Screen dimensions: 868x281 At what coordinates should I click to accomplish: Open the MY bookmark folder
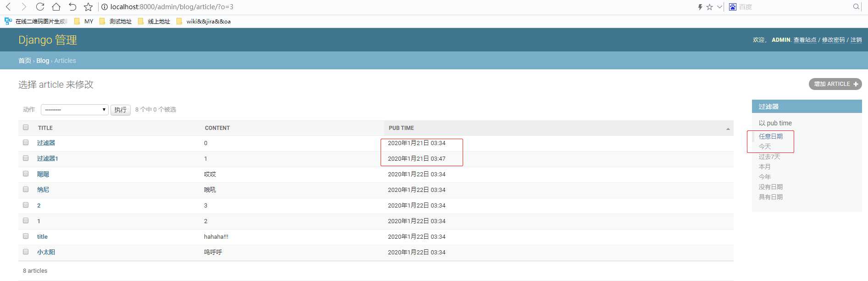point(83,21)
